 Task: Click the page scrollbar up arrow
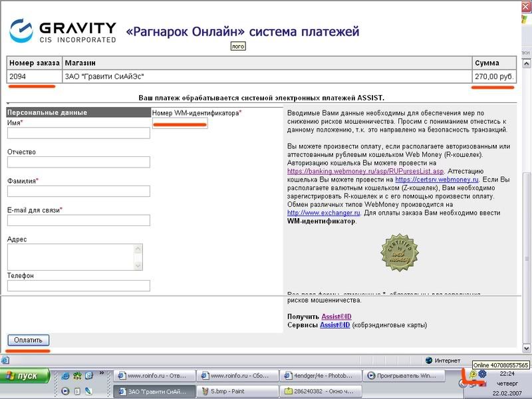pyautogui.click(x=526, y=63)
